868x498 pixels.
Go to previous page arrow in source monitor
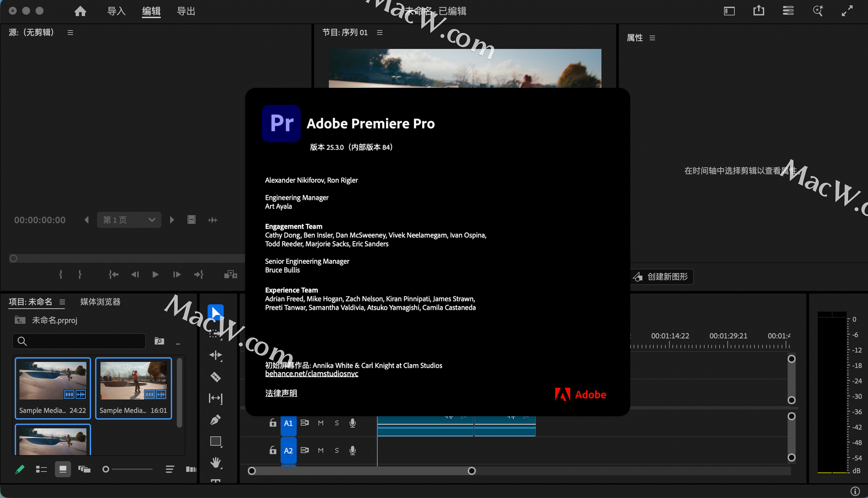coord(86,220)
